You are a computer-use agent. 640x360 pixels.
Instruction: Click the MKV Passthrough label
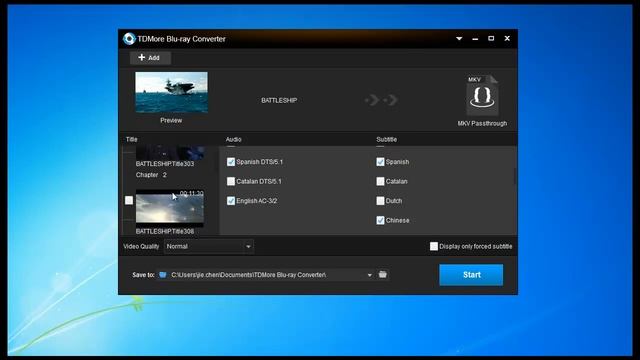tap(482, 123)
